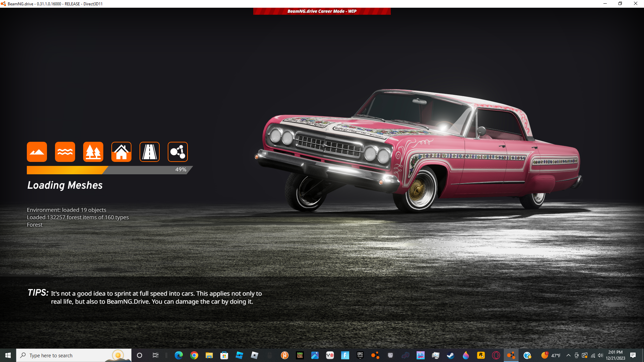Open Opera GX from the taskbar
Image resolution: width=644 pixels, height=362 pixels.
(496, 355)
